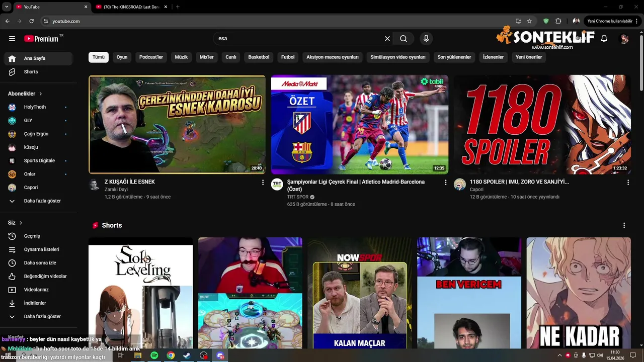Open new browser tab with plus
This screenshot has width=644, height=362.
click(x=178, y=7)
